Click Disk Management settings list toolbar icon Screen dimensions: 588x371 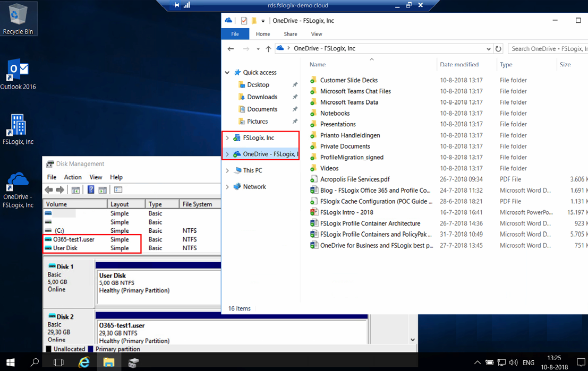(118, 189)
